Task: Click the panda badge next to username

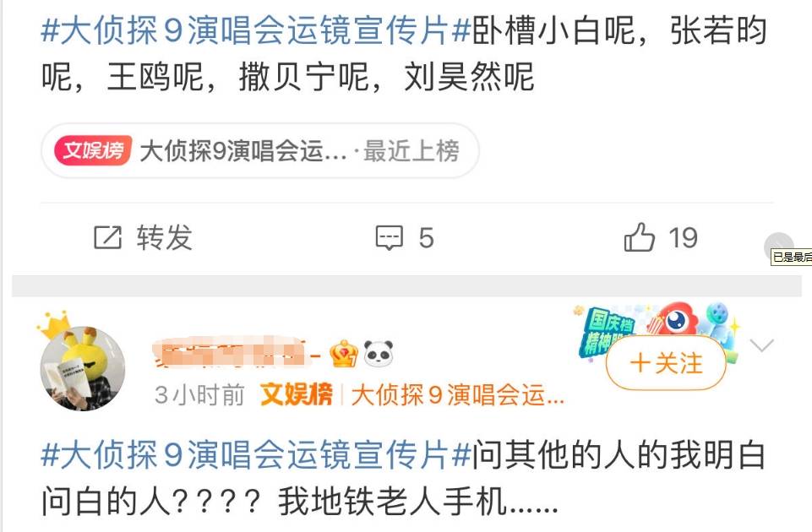Action: 379,353
